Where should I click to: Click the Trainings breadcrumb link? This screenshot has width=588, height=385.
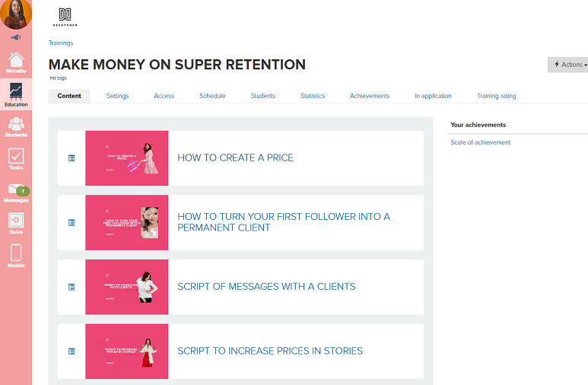pos(61,43)
